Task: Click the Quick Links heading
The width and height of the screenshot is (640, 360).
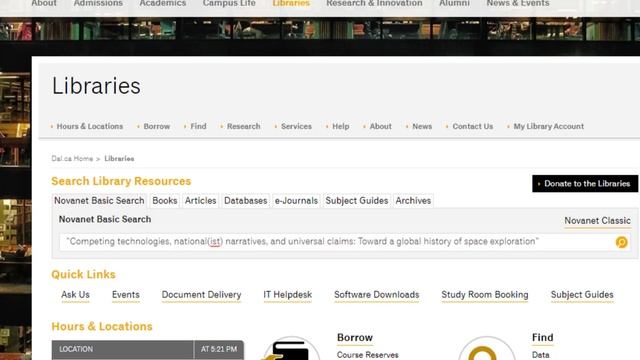Action: point(83,275)
